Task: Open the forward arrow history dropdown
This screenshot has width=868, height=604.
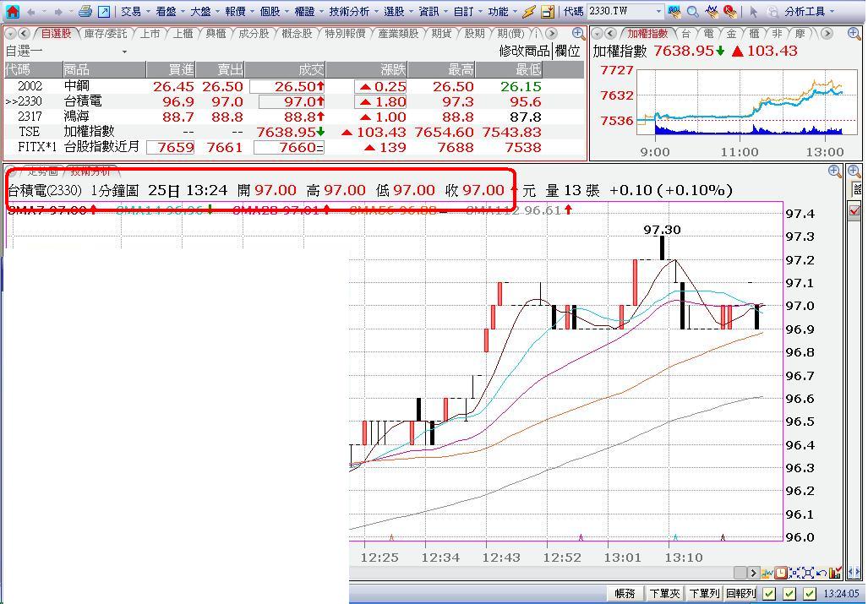Action: click(x=71, y=11)
